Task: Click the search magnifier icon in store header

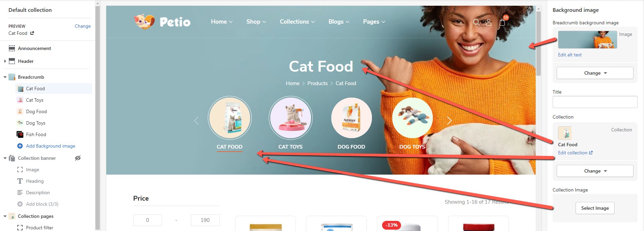Action: [x=476, y=22]
